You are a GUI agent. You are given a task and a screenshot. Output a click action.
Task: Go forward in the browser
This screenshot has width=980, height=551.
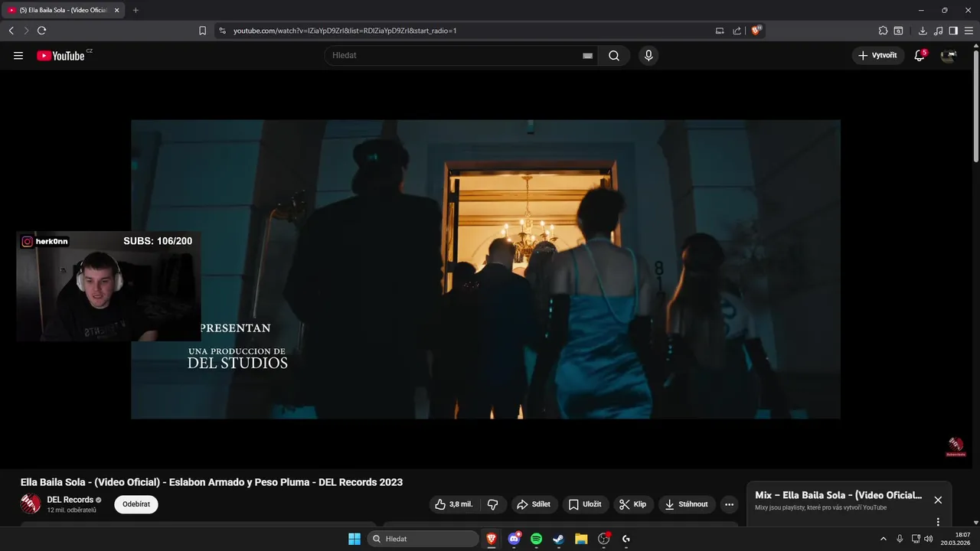tap(26, 31)
